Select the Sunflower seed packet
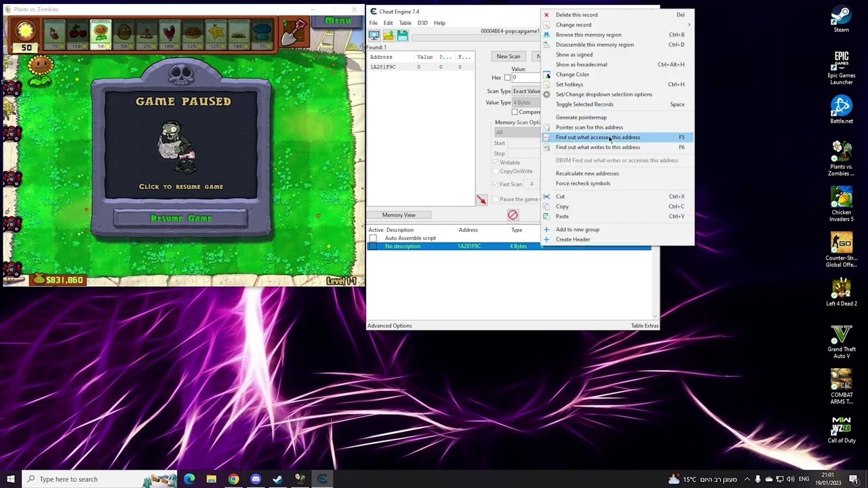The image size is (868, 488). pyautogui.click(x=100, y=34)
